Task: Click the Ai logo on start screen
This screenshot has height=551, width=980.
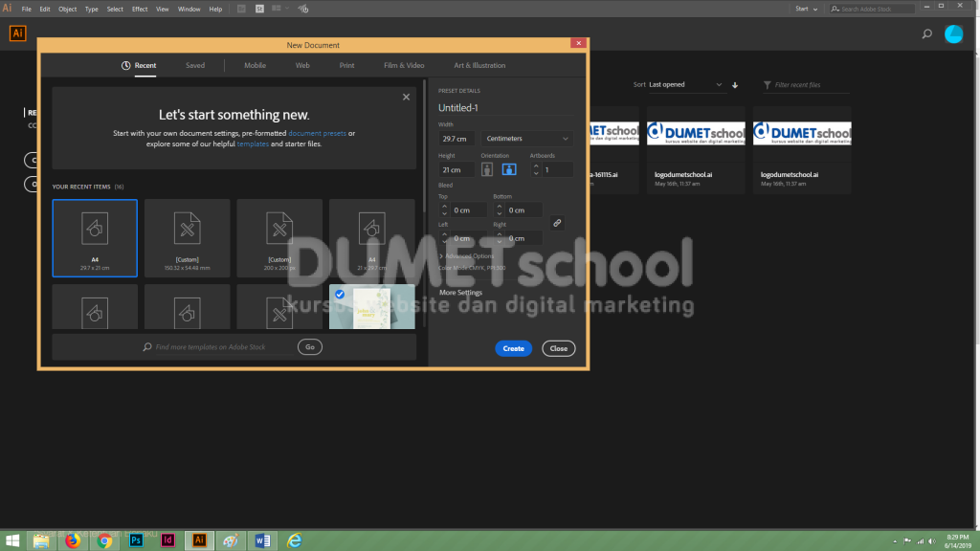Action: [x=17, y=33]
